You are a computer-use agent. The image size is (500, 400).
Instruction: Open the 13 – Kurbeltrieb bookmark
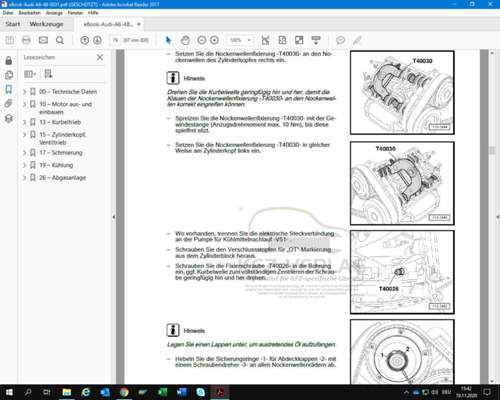[60, 122]
